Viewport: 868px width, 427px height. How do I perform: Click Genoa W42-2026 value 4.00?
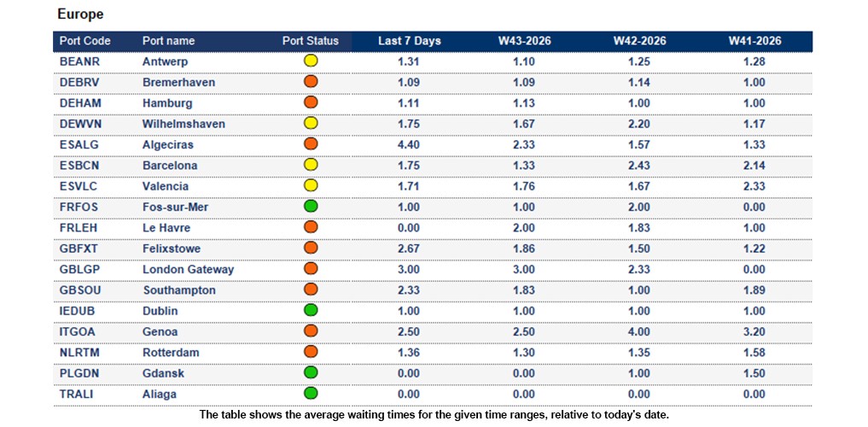tap(639, 331)
